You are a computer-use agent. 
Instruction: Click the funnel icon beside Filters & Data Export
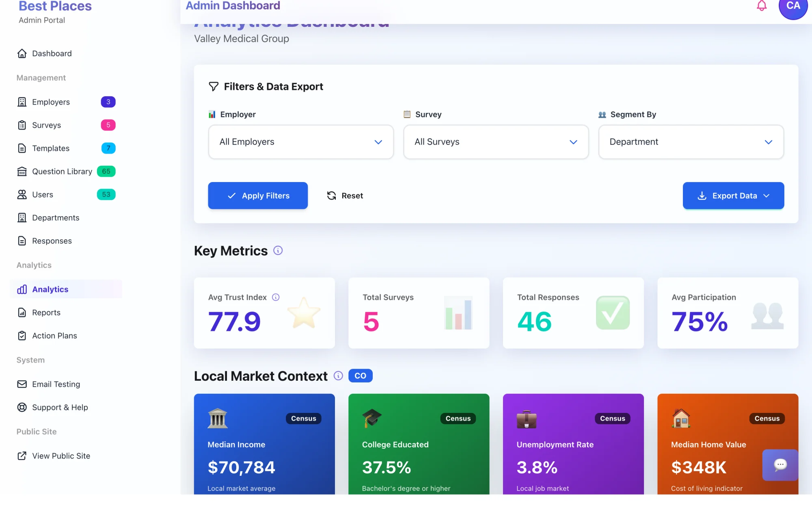pos(214,87)
